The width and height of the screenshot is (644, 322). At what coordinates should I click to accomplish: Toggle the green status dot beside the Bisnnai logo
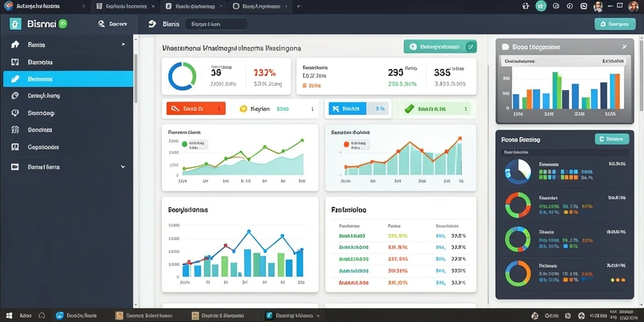click(x=63, y=24)
